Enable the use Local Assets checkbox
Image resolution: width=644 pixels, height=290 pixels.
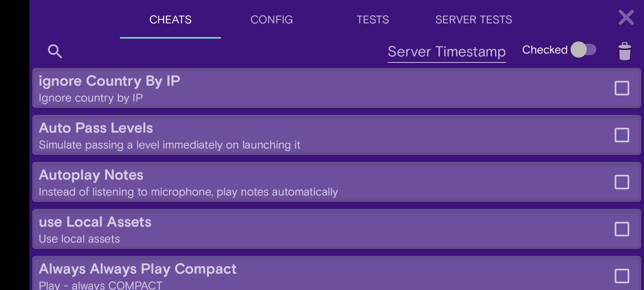621,229
